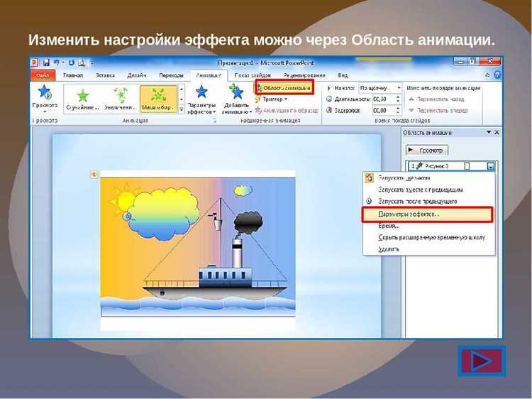Screen dimensions: 532x399
Task: Choose Скрыть расширенную временную шкалу
Action: pyautogui.click(x=428, y=238)
